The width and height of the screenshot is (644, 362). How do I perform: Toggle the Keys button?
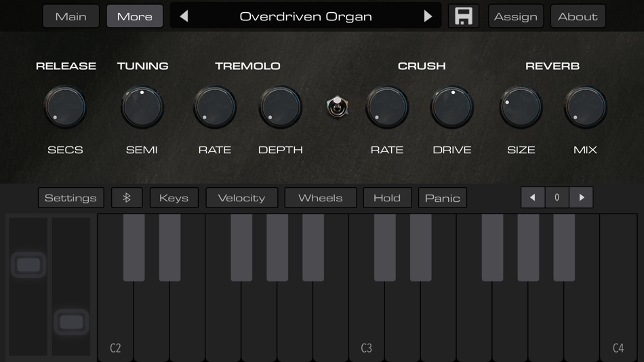click(174, 198)
